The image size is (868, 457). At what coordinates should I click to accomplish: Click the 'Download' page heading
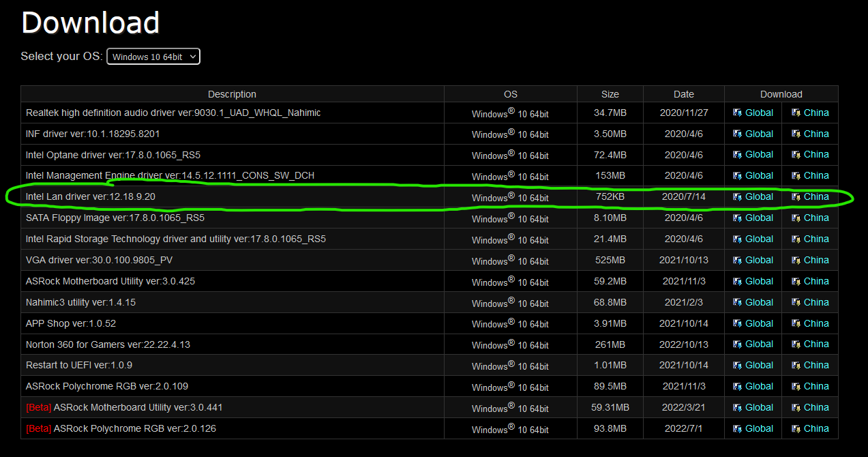pos(91,23)
